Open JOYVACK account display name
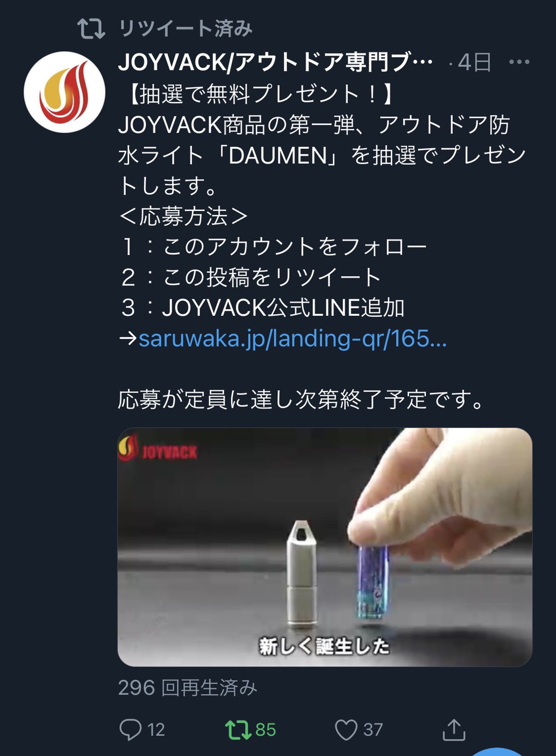This screenshot has width=556, height=756. pos(275,62)
